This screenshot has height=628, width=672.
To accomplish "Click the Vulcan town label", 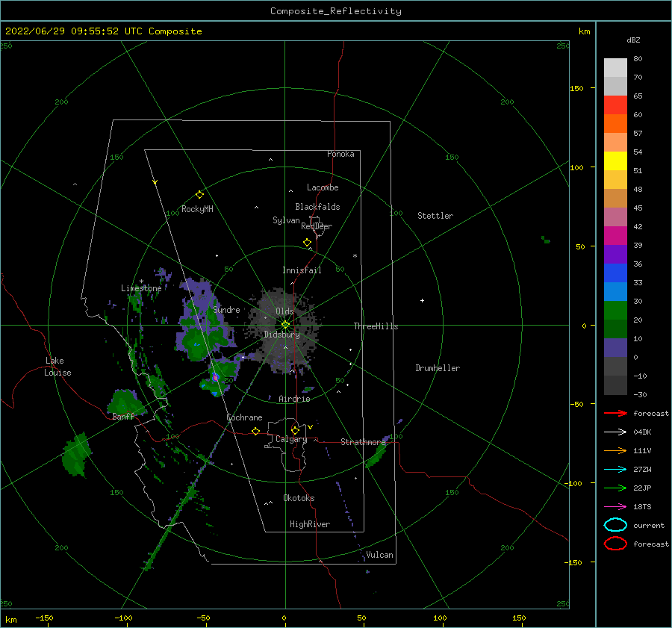I will click(x=379, y=555).
